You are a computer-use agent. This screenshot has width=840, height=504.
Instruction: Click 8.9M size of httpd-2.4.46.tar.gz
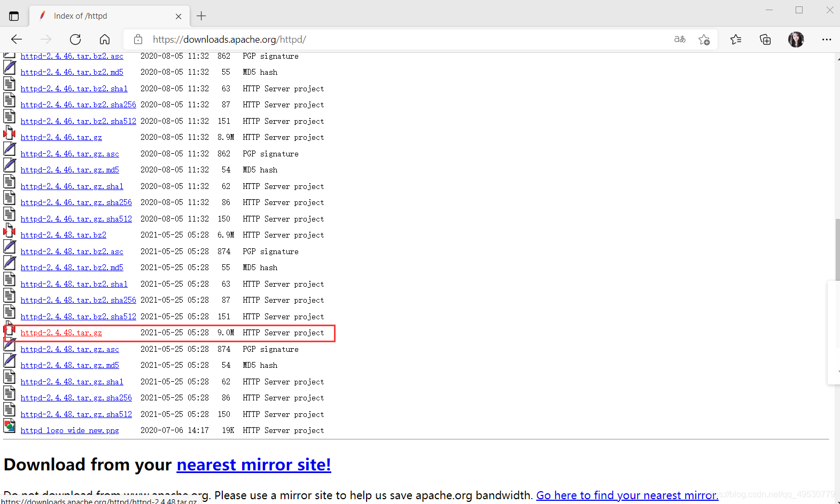tap(225, 137)
